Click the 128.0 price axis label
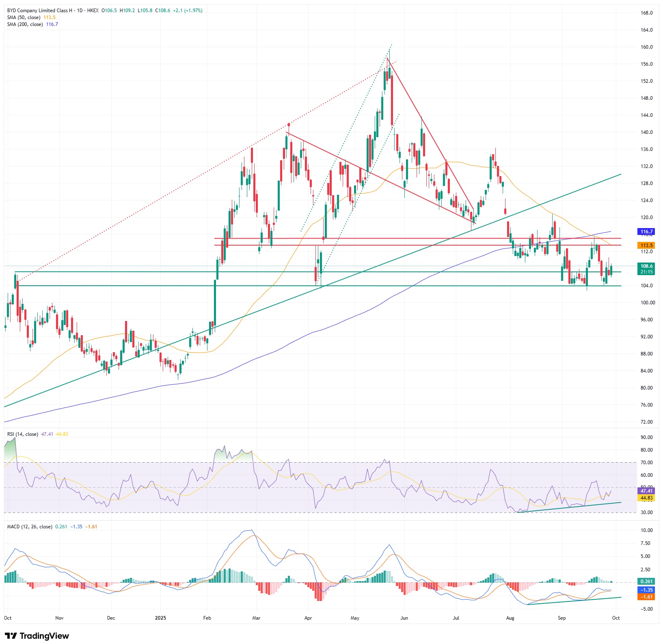 pyautogui.click(x=647, y=183)
